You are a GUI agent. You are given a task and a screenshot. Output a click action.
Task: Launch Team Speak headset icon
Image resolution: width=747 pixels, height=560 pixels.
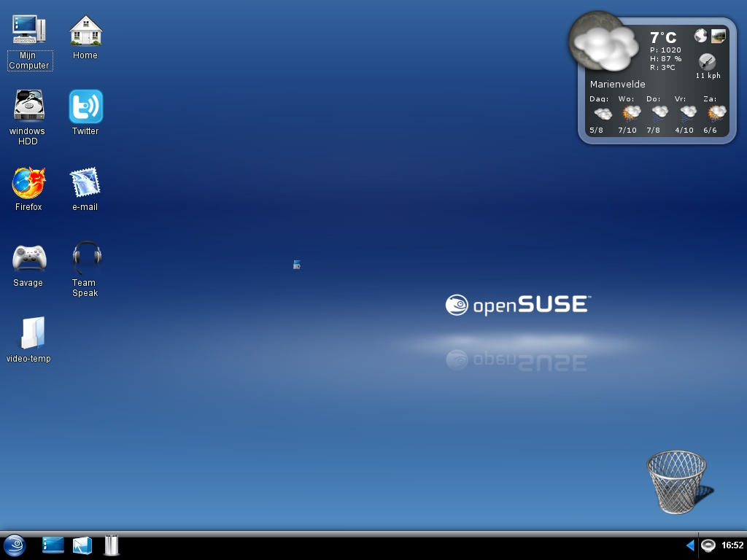click(x=87, y=257)
